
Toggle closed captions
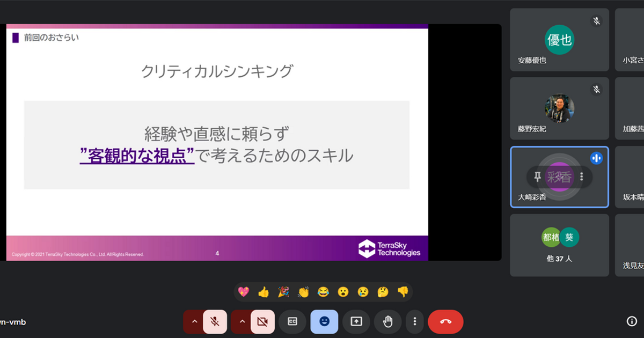292,321
